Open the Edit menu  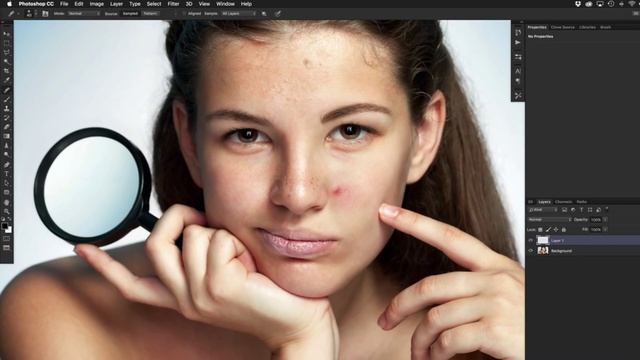click(79, 4)
